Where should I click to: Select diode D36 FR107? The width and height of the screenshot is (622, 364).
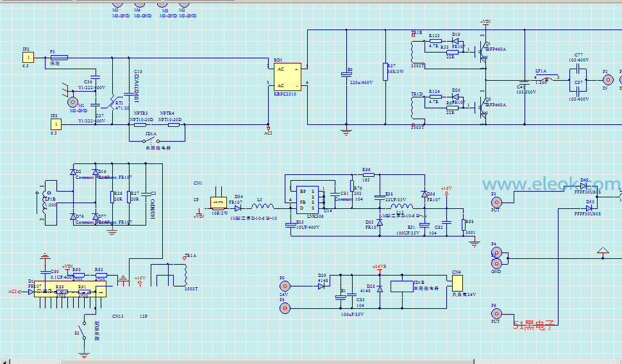424,194
